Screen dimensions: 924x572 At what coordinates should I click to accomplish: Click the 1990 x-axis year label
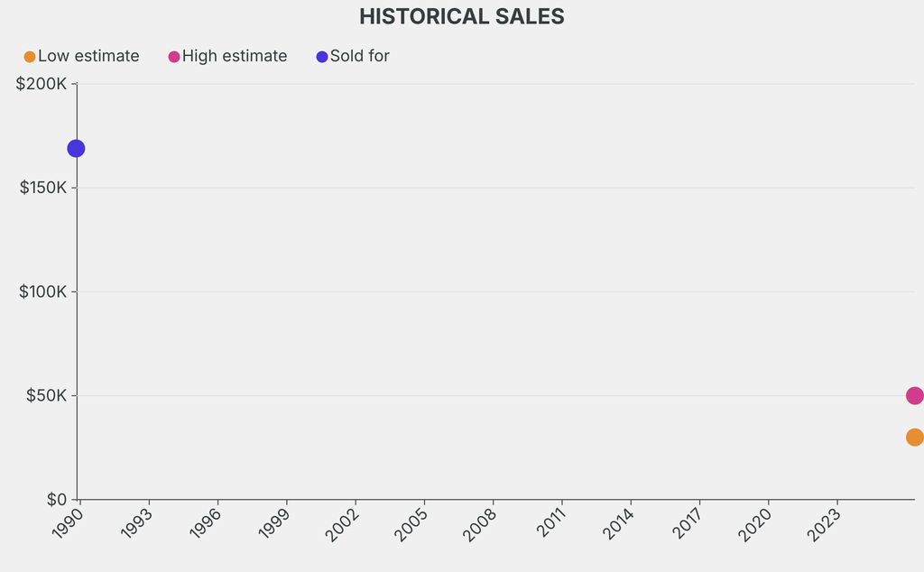(68, 522)
